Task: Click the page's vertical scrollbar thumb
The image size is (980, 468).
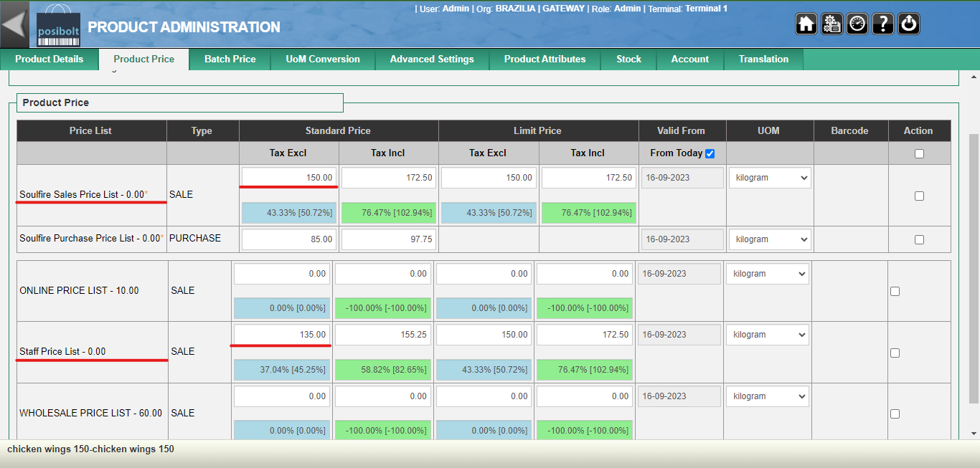Action: click(x=974, y=268)
